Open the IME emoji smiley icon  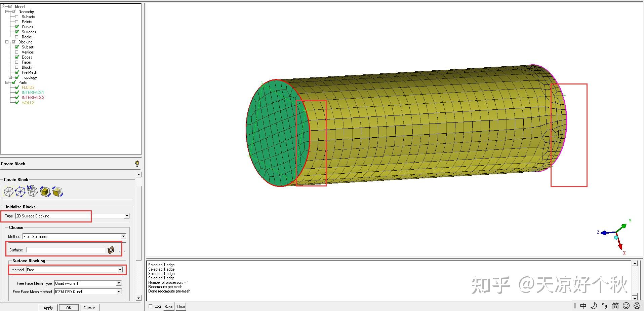[626, 306]
